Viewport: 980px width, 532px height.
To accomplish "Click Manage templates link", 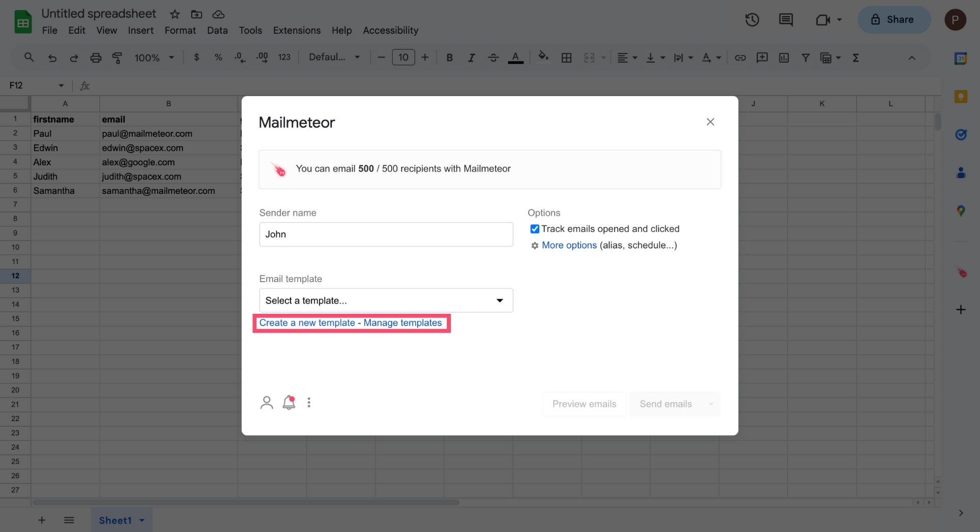I will pyautogui.click(x=402, y=323).
